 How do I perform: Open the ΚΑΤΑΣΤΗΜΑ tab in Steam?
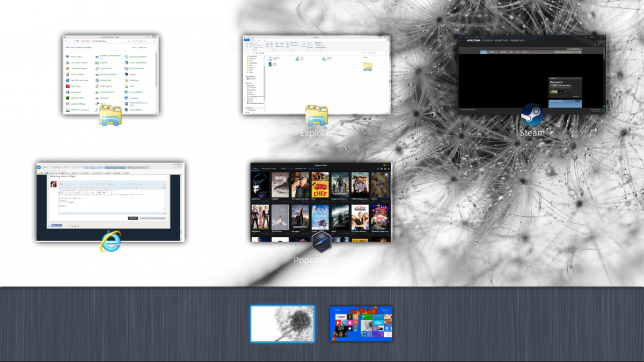(x=473, y=40)
